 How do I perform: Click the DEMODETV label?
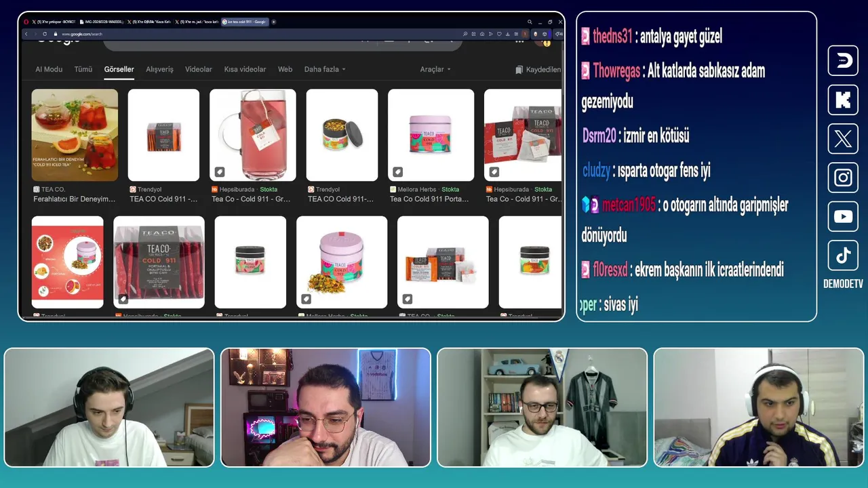coord(843,284)
